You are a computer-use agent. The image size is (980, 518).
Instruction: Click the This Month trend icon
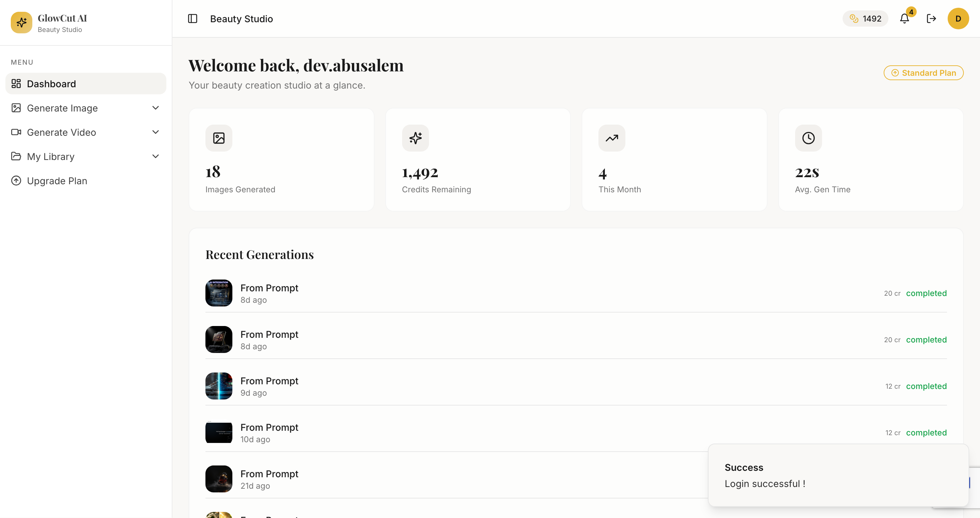coord(612,138)
